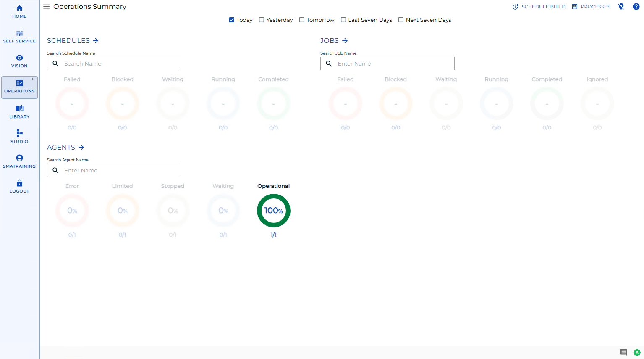Select Agents Stopped 0% gauge

pos(173,211)
